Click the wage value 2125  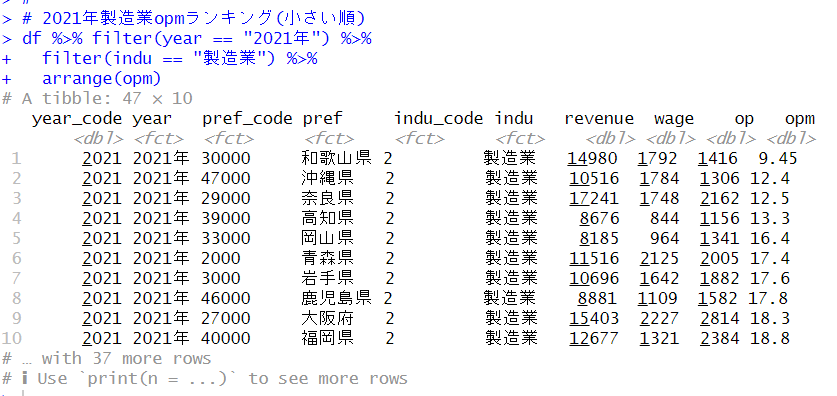tap(659, 258)
